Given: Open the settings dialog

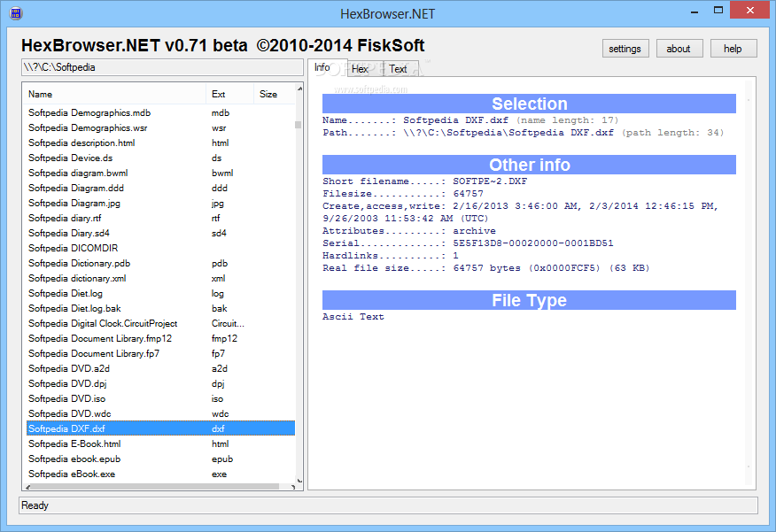Looking at the screenshot, I should pyautogui.click(x=625, y=49).
